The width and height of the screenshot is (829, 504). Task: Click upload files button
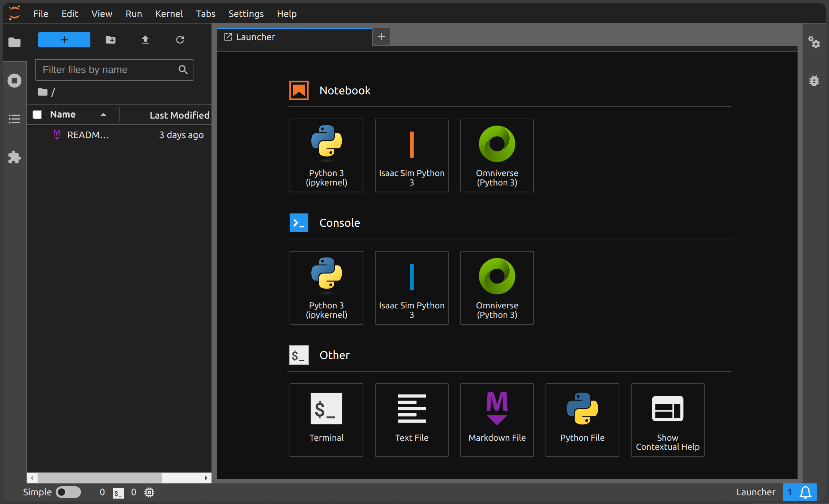145,40
